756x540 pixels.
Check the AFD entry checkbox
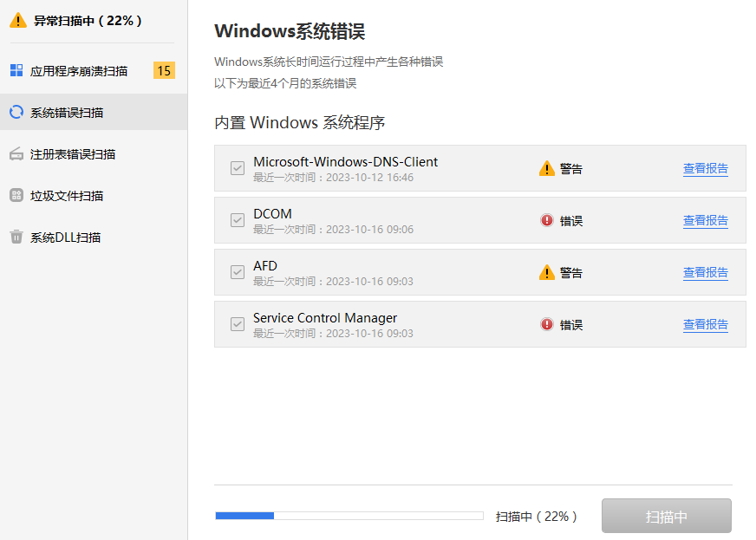pos(237,272)
